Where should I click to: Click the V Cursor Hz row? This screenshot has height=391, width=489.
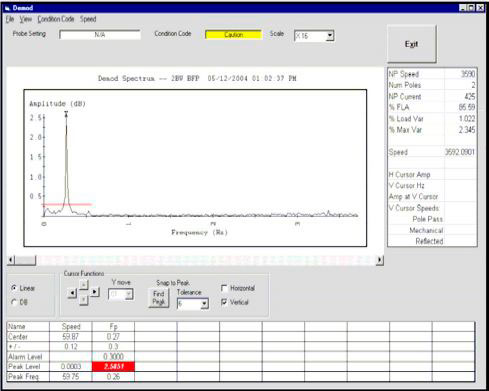(432, 185)
